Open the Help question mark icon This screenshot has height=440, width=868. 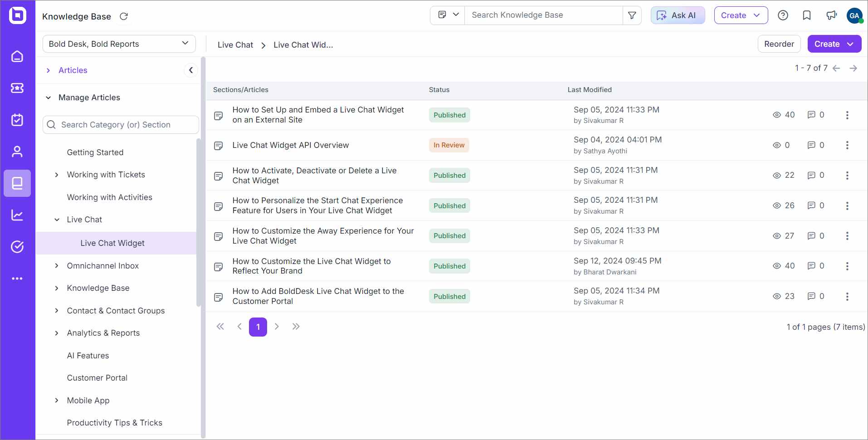tap(783, 15)
